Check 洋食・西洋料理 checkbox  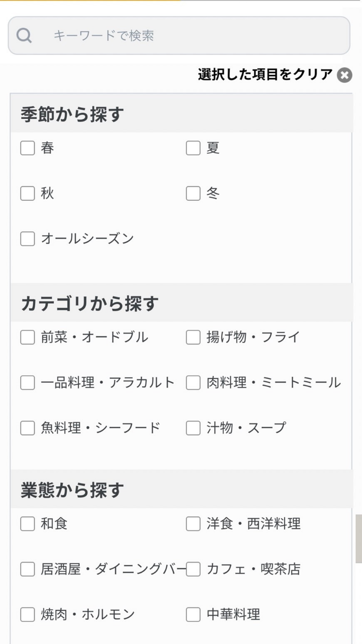tap(193, 524)
